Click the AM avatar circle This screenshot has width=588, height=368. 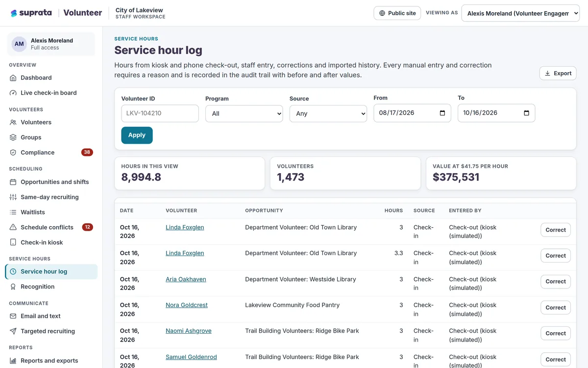(19, 44)
